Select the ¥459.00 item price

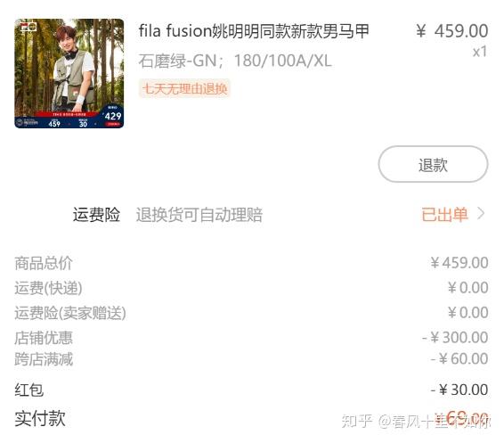[452, 31]
